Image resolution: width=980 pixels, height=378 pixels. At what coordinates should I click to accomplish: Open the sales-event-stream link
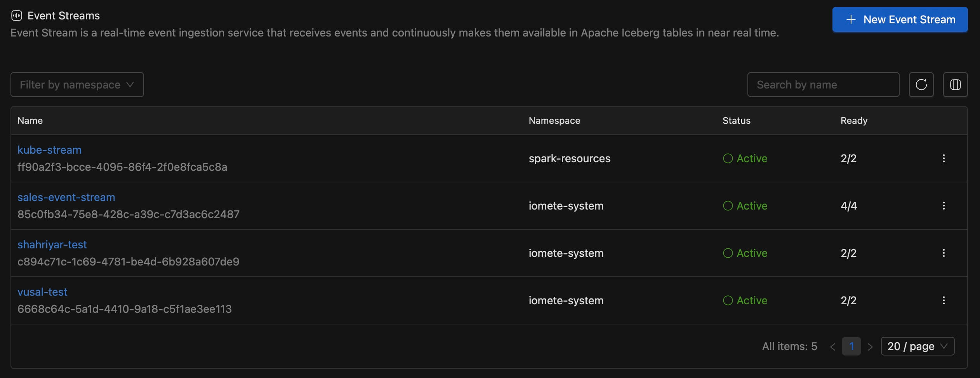click(66, 197)
